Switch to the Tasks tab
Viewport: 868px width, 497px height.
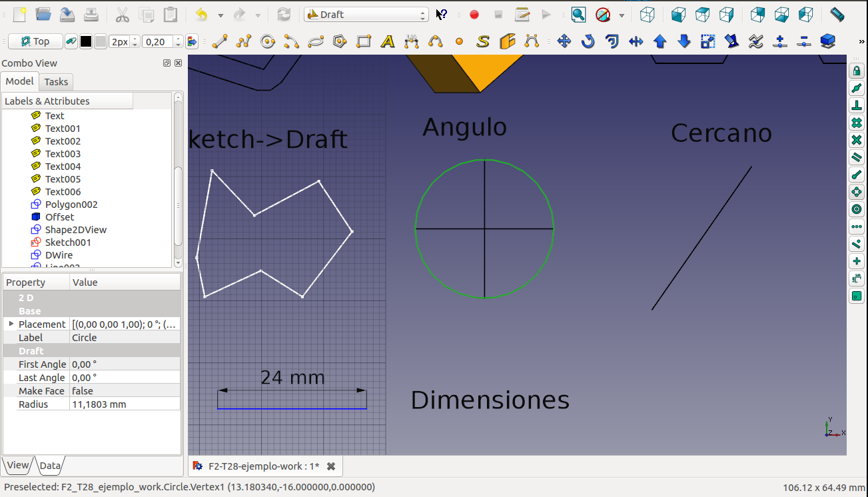click(x=56, y=82)
